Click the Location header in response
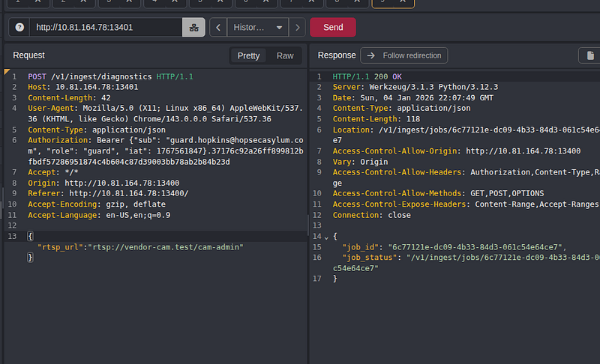This screenshot has height=364, width=600. pos(466,135)
